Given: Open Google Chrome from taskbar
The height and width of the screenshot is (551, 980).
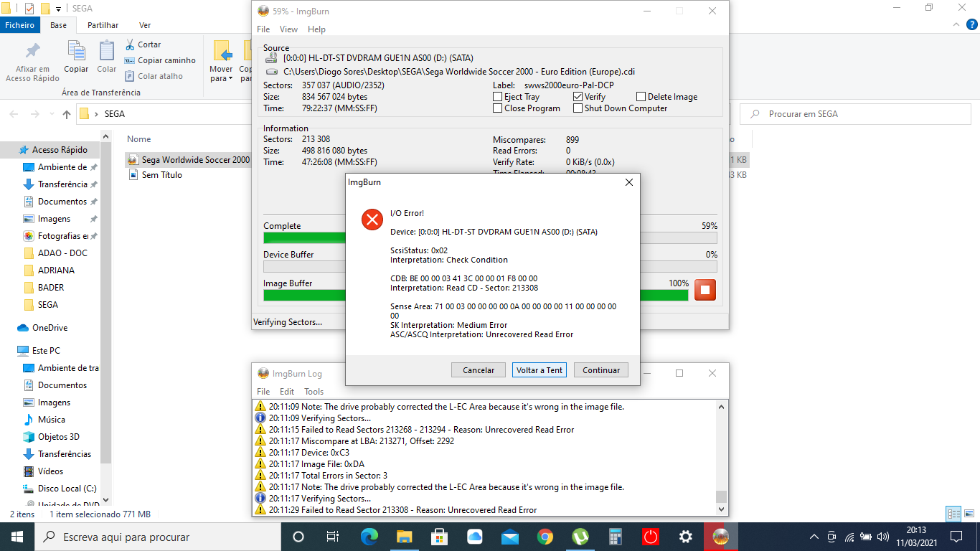Looking at the screenshot, I should 545,537.
